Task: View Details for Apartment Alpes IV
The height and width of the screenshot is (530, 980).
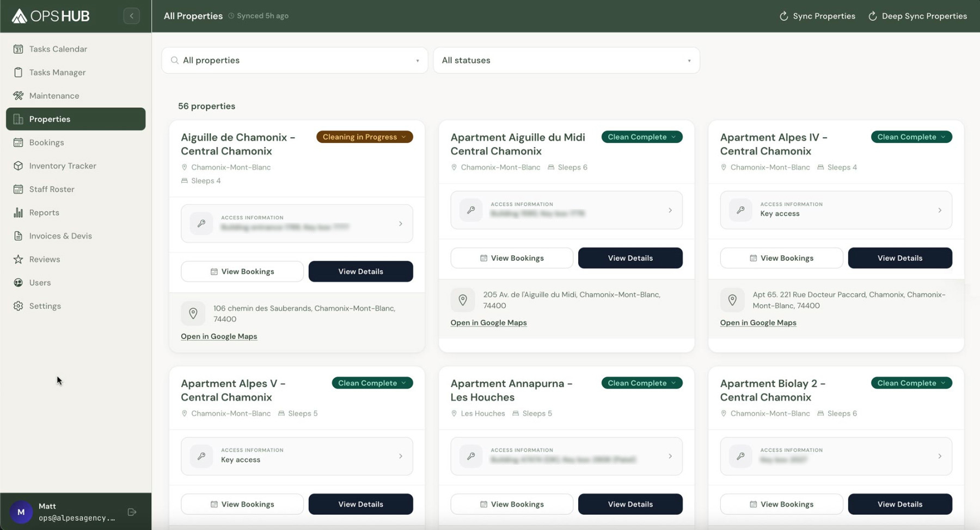Action: (900, 258)
